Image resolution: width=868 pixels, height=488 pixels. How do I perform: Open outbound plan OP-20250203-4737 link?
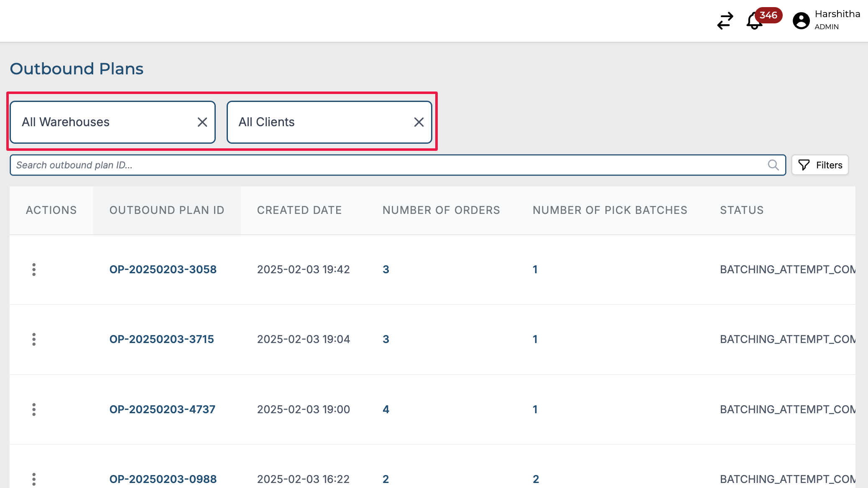pos(162,409)
